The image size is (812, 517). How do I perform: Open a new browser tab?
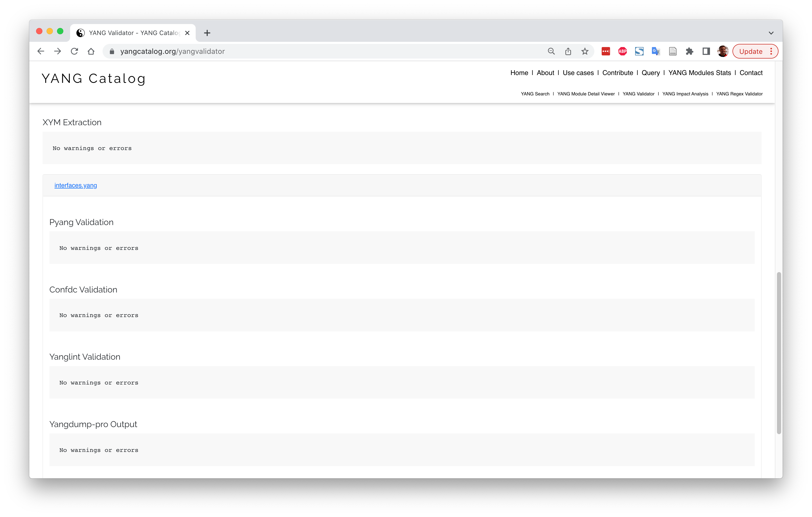pyautogui.click(x=207, y=33)
